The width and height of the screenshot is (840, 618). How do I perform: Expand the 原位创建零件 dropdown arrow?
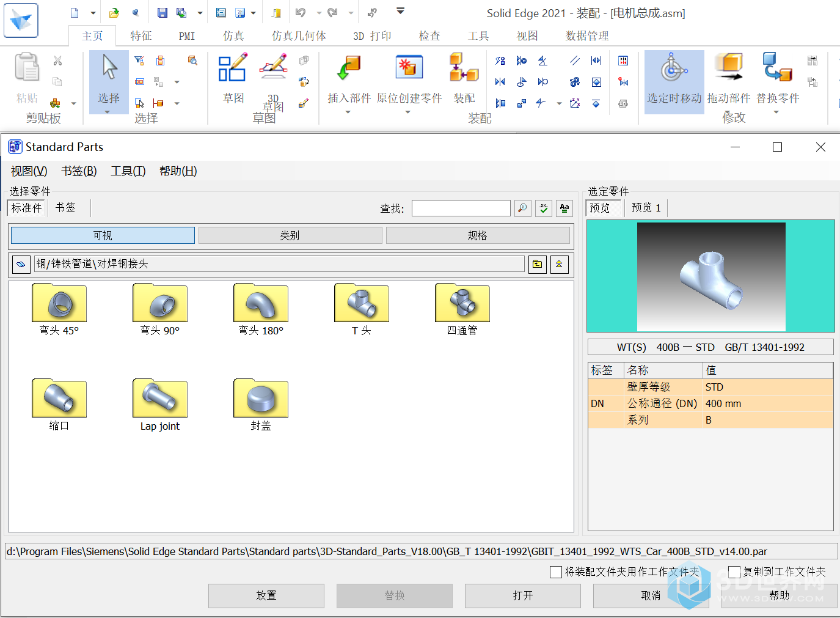(x=407, y=112)
